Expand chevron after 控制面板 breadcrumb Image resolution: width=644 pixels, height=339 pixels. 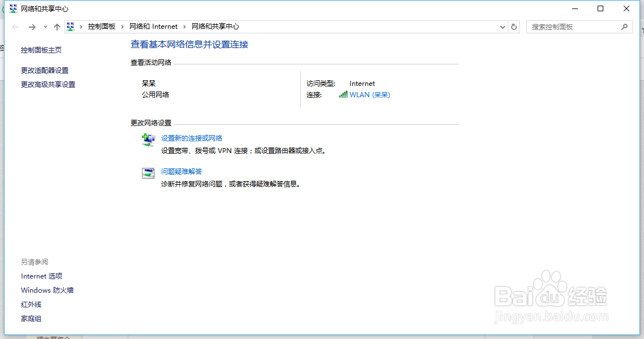coord(122,27)
